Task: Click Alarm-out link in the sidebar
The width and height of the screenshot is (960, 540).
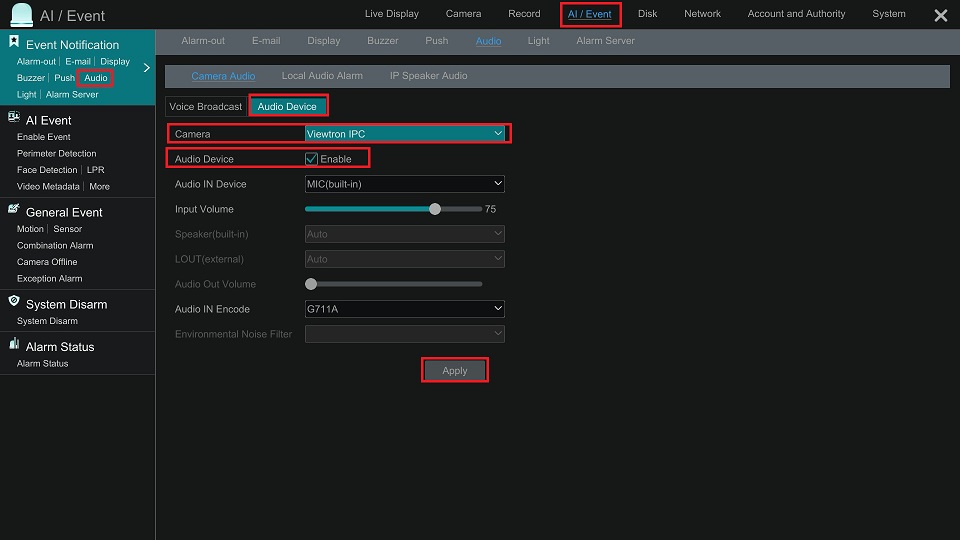Action: pyautogui.click(x=36, y=61)
